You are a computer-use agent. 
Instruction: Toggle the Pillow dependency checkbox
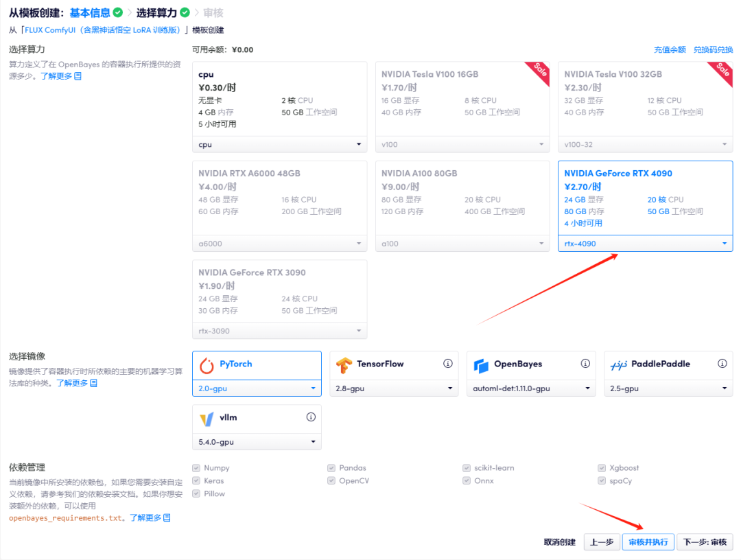(196, 494)
